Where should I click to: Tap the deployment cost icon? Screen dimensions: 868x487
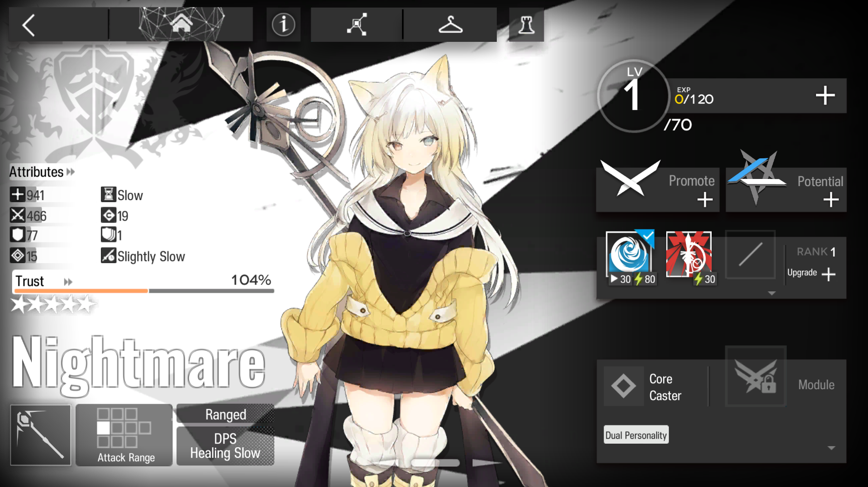pyautogui.click(x=108, y=215)
